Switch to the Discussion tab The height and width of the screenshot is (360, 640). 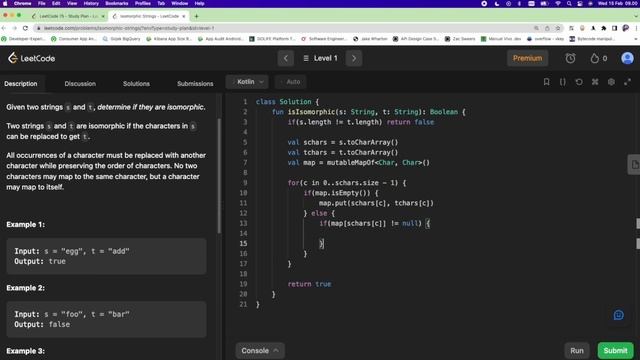[80, 84]
